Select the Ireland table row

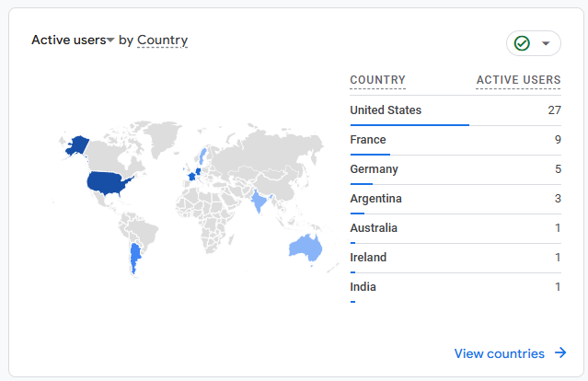[x=455, y=258]
